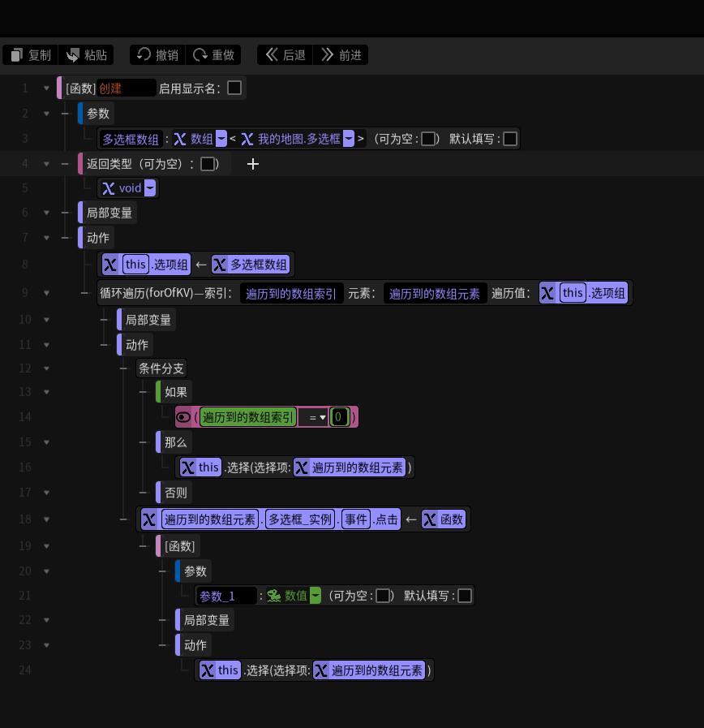
Task: Click the 复制 copy button
Action: [31, 55]
